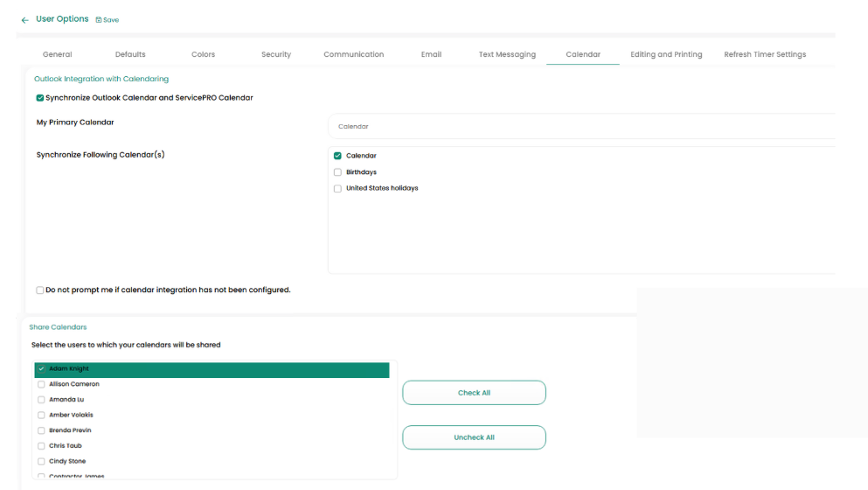Viewport: 868px width, 490px height.
Task: Go to the Text Messaging tab
Action: [x=507, y=54]
